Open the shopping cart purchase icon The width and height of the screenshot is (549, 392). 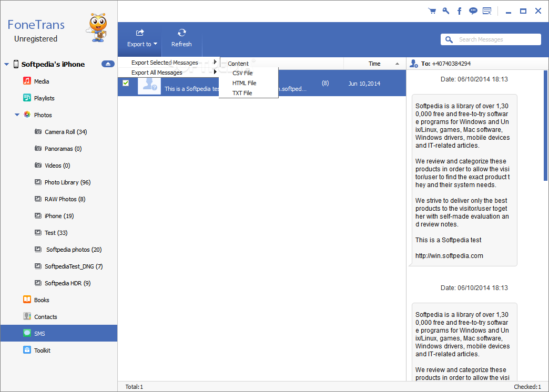[432, 11]
